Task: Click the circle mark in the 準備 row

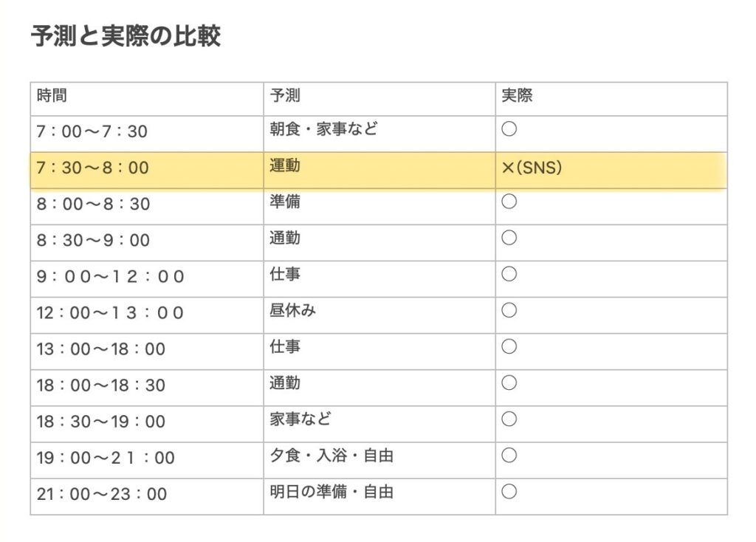Action: click(509, 202)
